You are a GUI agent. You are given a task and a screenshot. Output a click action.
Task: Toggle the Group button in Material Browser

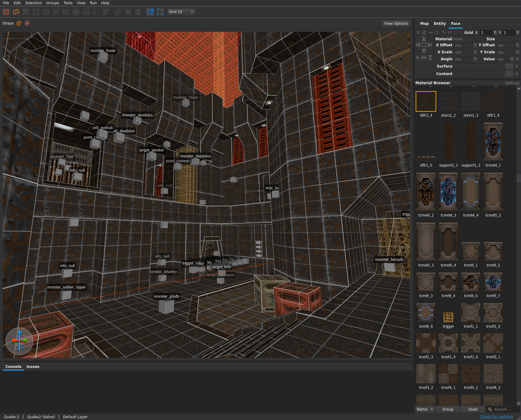tap(448, 409)
